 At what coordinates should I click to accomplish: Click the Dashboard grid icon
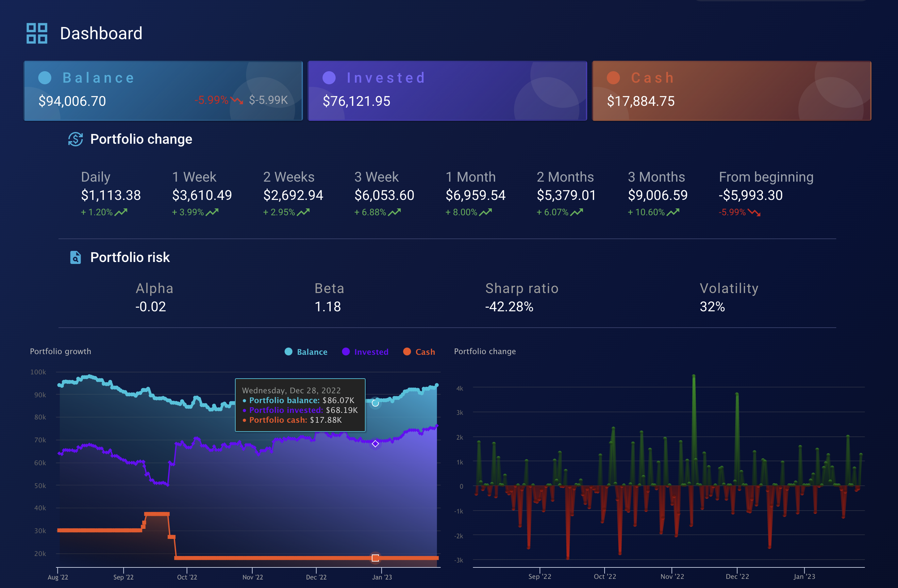pos(37,33)
